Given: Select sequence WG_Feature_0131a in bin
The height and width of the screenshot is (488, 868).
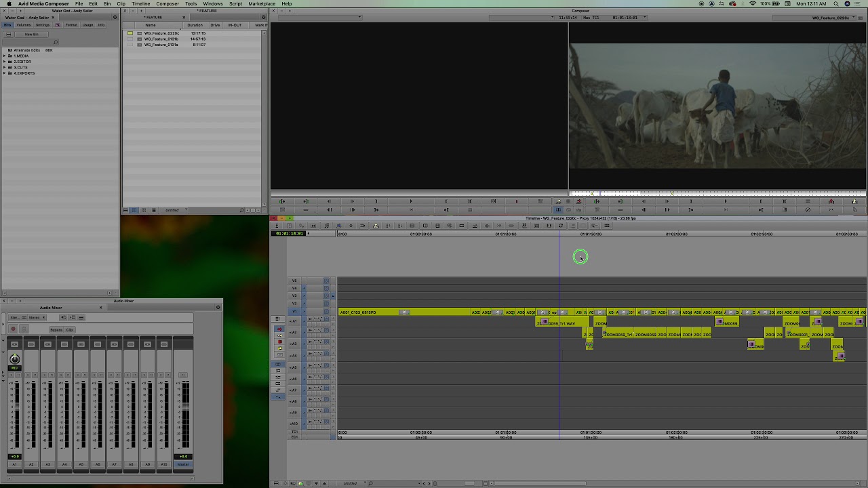Looking at the screenshot, I should coord(161,45).
